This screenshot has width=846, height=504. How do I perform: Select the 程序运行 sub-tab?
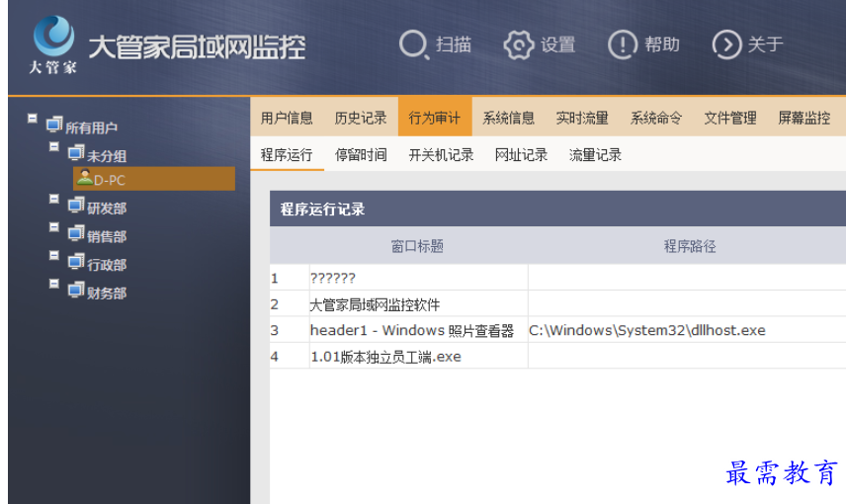coord(287,155)
